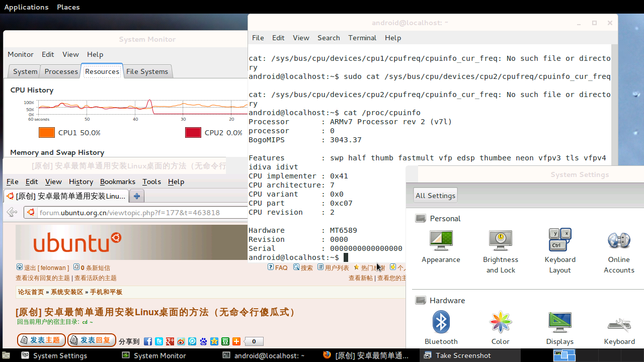The width and height of the screenshot is (644, 362).
Task: Share forum post to Twitter
Action: pos(159,341)
